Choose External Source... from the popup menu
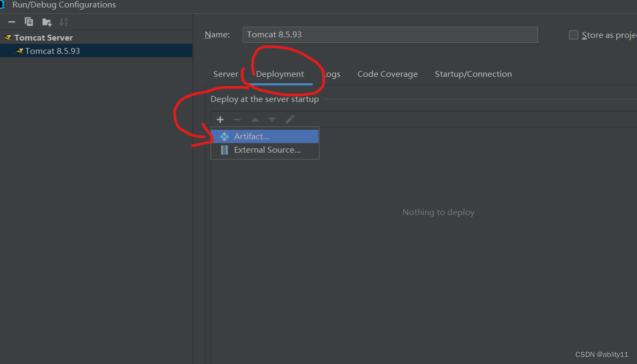Viewport: 637px width, 364px height. click(x=265, y=150)
